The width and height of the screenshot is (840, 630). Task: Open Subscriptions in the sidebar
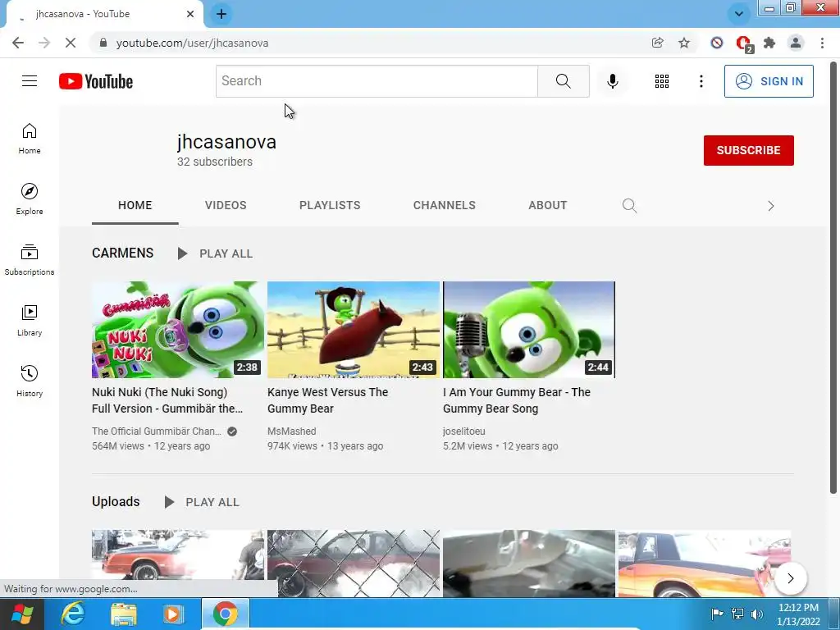click(30, 260)
